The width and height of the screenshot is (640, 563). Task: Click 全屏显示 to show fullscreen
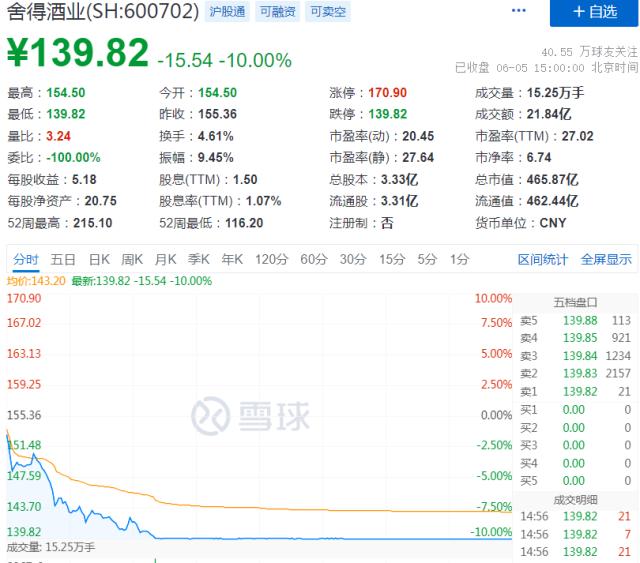(x=606, y=259)
